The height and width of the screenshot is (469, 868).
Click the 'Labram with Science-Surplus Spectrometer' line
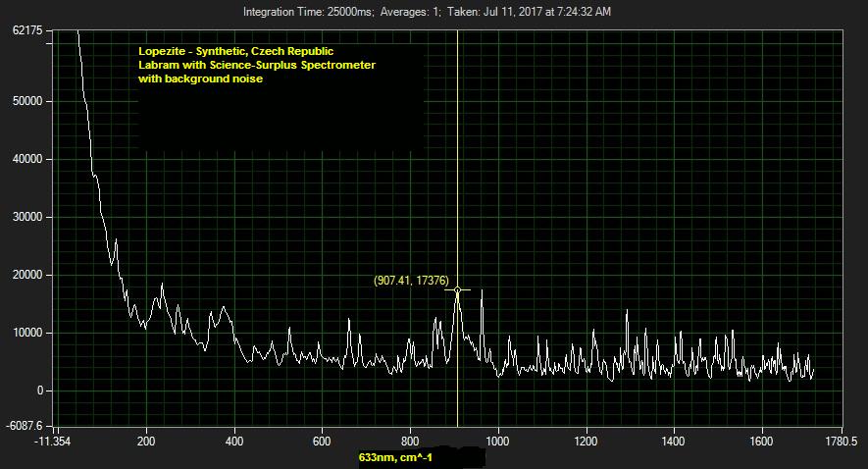click(257, 65)
